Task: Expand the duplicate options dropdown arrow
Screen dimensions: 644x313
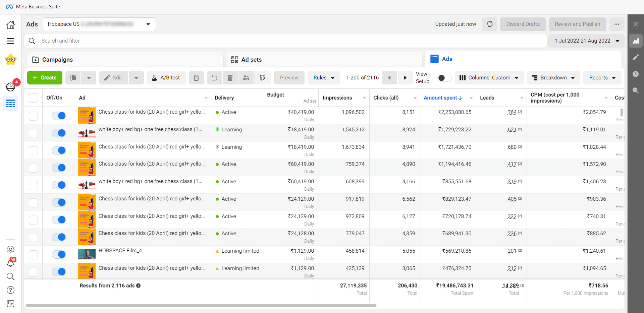Action: 89,78
